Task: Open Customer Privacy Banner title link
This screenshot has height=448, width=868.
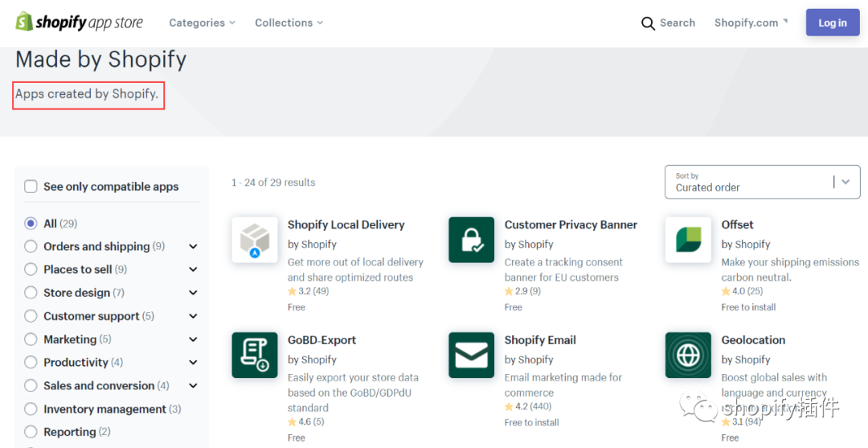Action: [571, 225]
